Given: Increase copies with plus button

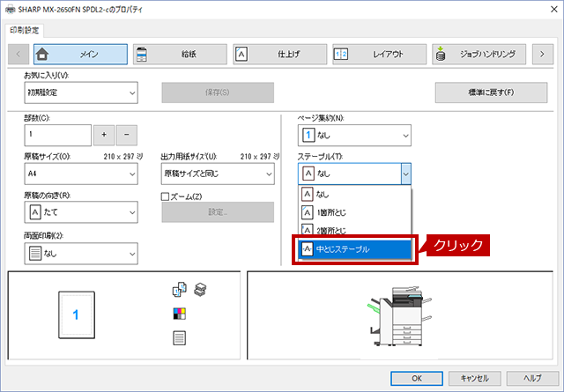Looking at the screenshot, I should [104, 136].
